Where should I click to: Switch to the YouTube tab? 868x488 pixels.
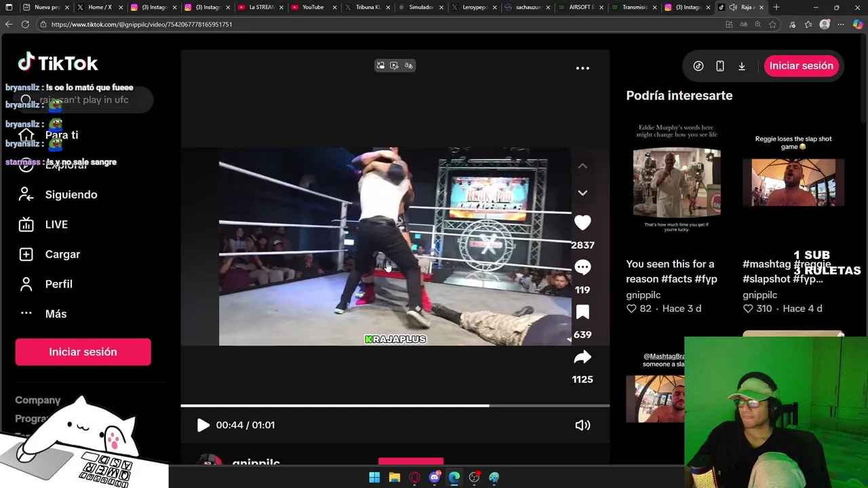(313, 7)
